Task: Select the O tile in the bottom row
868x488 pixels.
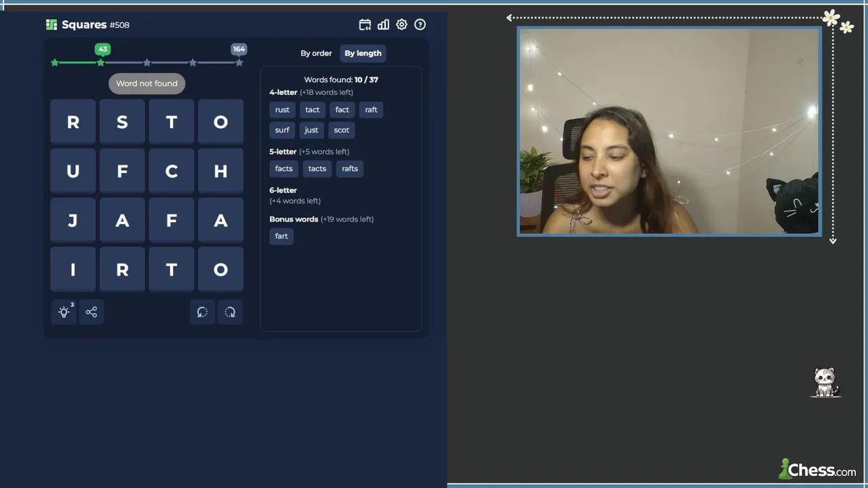Action: 220,269
